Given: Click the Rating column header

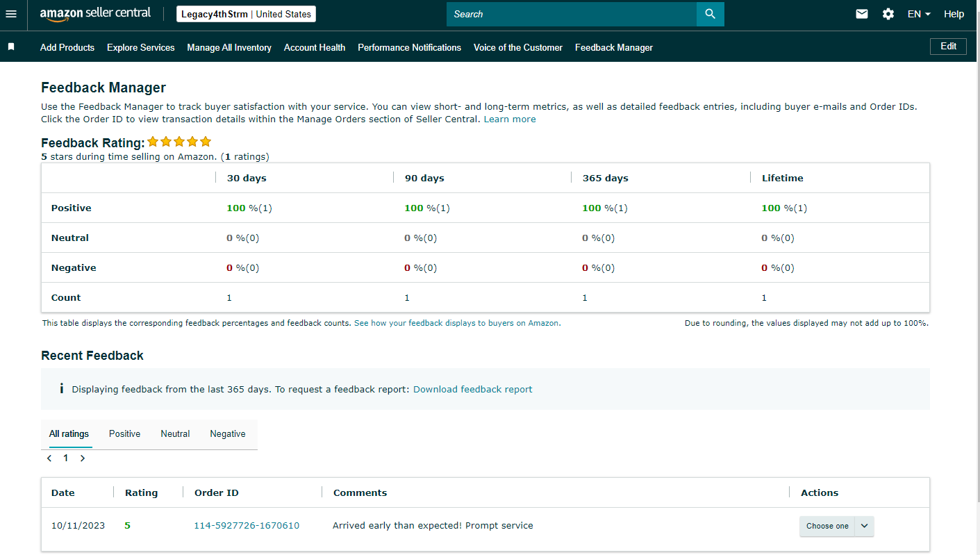Looking at the screenshot, I should click(x=142, y=492).
